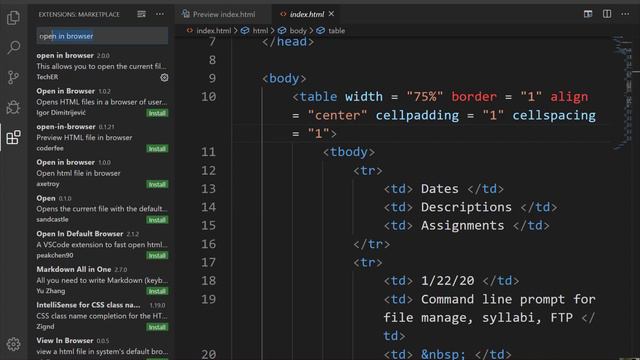Screen dimensions: 640x360
Task: Select Open 0.1.0 extension entry
Action: pos(102,209)
